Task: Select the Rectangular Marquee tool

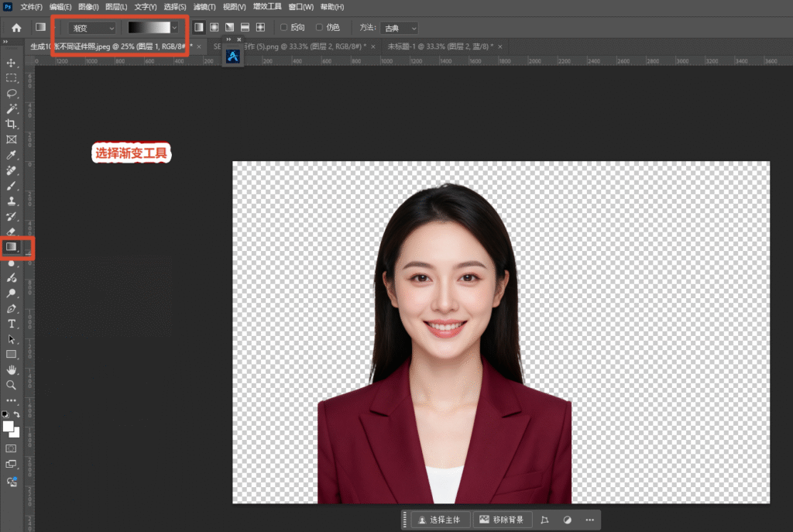Action: pos(11,78)
